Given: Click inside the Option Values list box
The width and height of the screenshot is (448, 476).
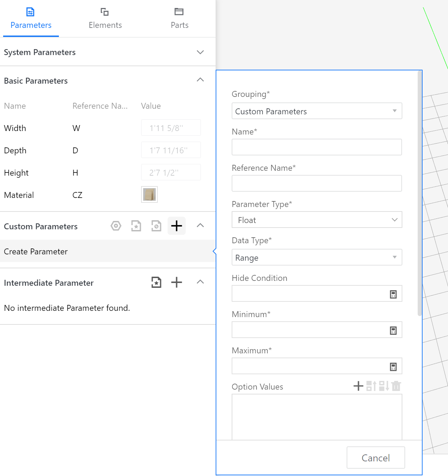Looking at the screenshot, I should (317, 417).
